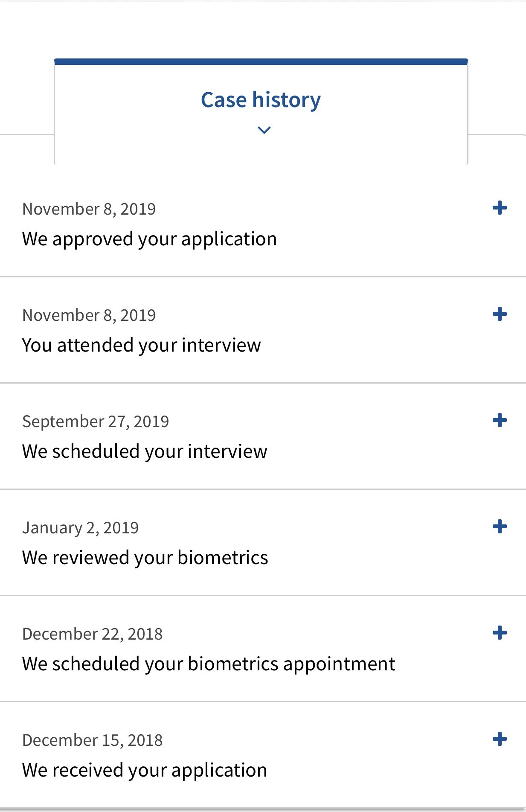
Task: Open plus icon beside biometrics appointment entry
Action: click(500, 633)
